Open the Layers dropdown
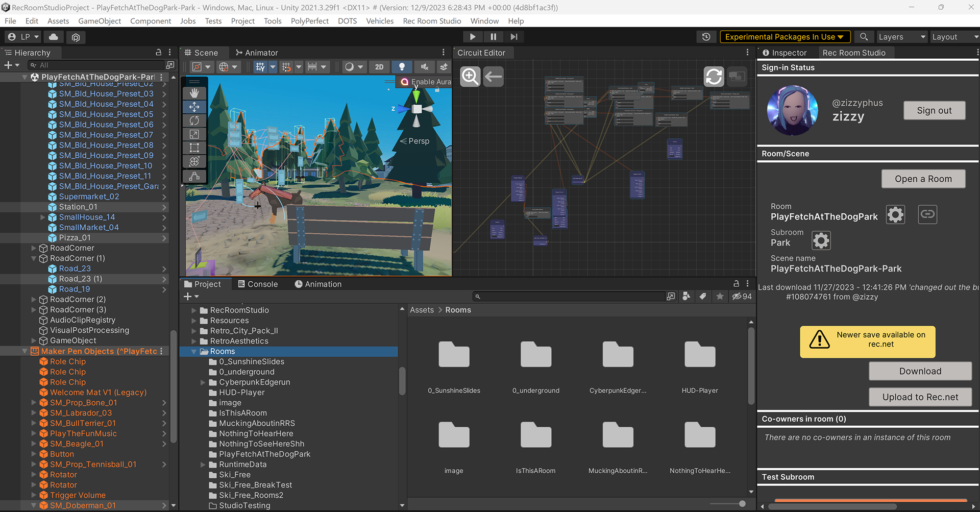The width and height of the screenshot is (980, 512). [901, 37]
